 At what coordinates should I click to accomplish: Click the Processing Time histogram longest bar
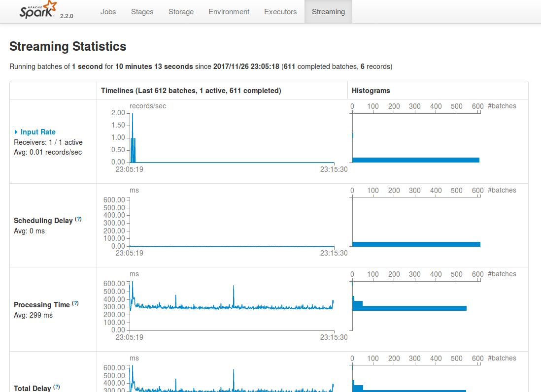click(x=414, y=308)
